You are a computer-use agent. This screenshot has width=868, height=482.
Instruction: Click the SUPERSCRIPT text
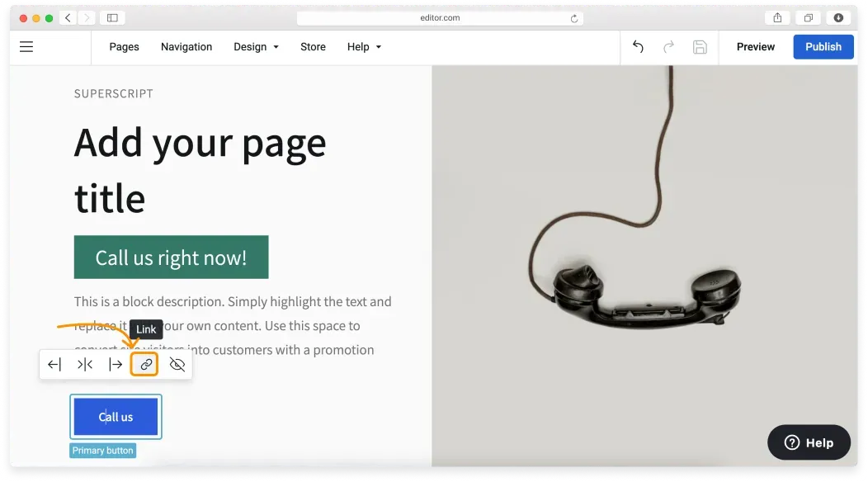114,93
